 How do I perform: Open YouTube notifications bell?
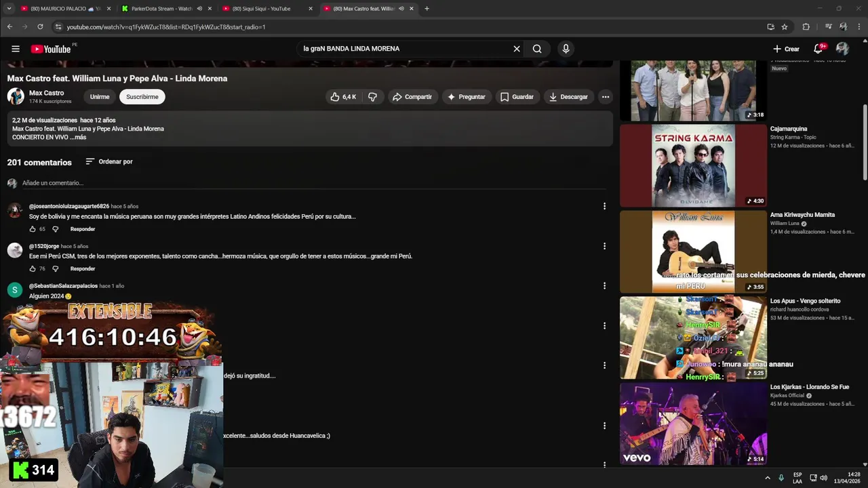pyautogui.click(x=818, y=49)
